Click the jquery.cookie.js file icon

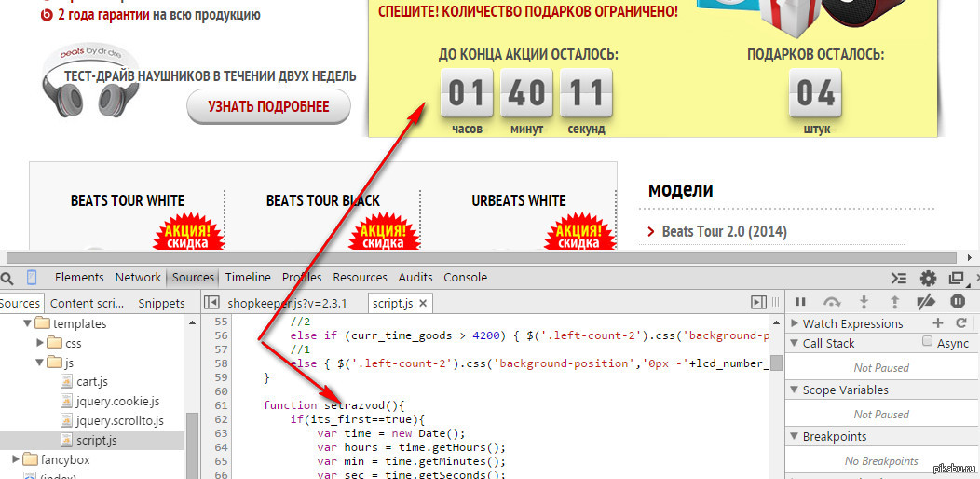pos(67,401)
